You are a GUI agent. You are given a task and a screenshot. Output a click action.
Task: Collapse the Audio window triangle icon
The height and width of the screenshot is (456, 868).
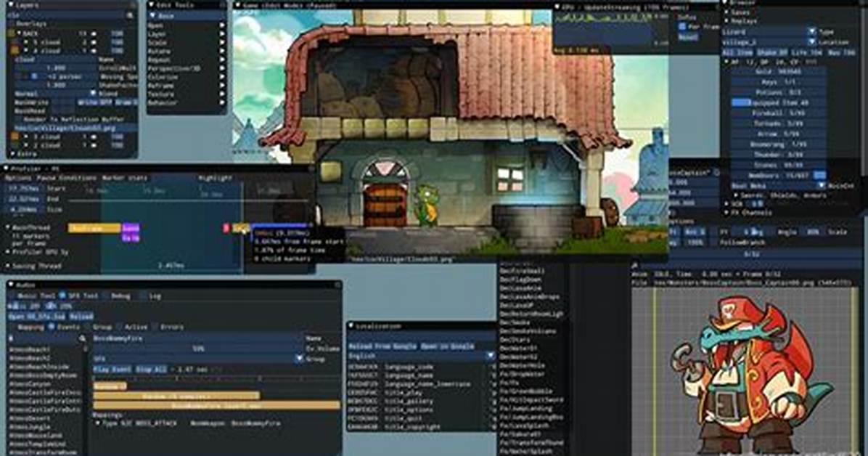pos(11,285)
